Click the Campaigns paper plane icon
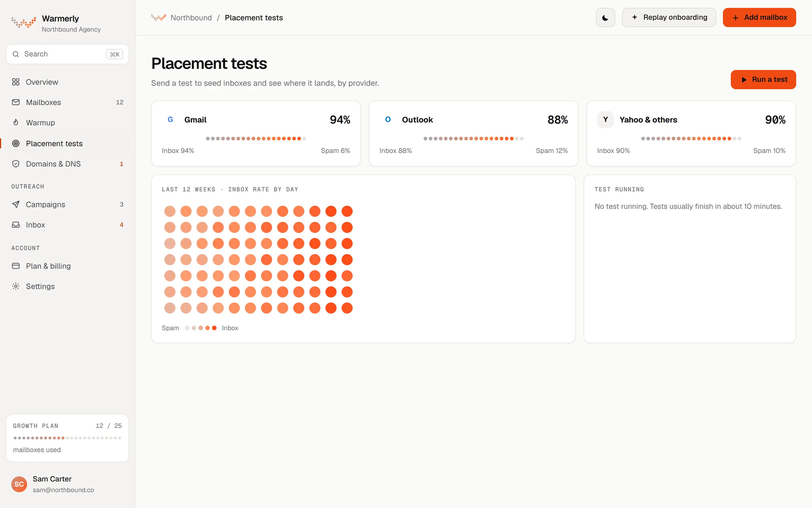This screenshot has width=812, height=508. [x=16, y=204]
